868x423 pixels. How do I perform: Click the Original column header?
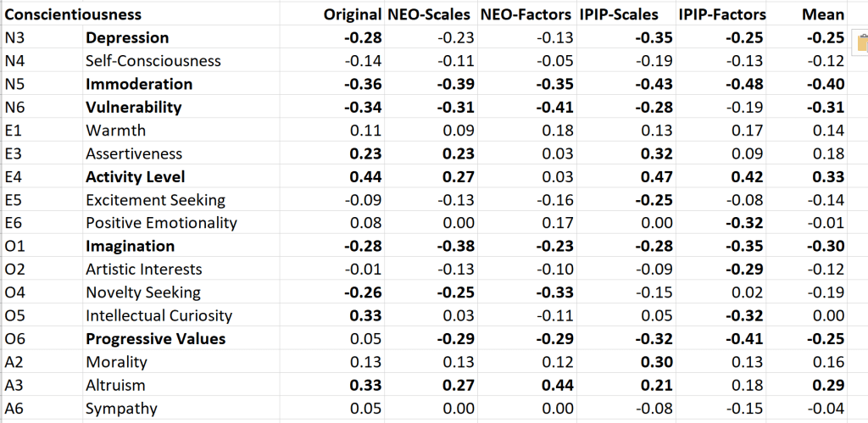click(353, 14)
